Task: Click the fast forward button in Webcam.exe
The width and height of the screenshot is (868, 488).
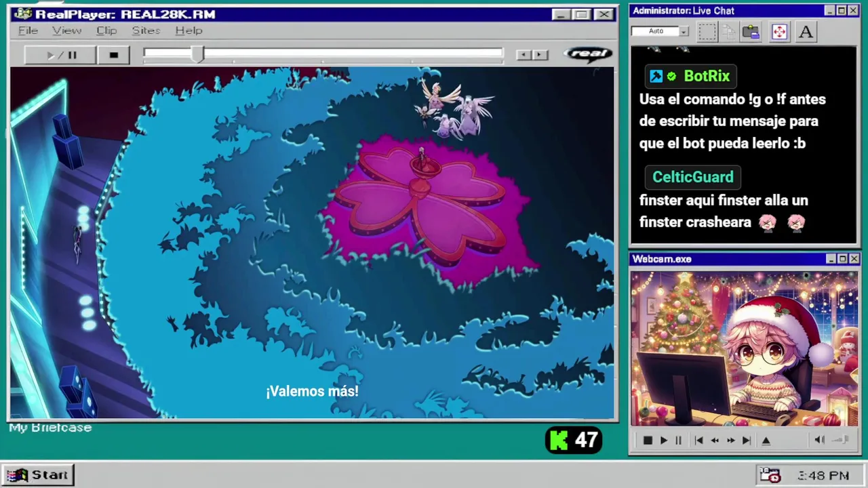Action: coord(730,441)
